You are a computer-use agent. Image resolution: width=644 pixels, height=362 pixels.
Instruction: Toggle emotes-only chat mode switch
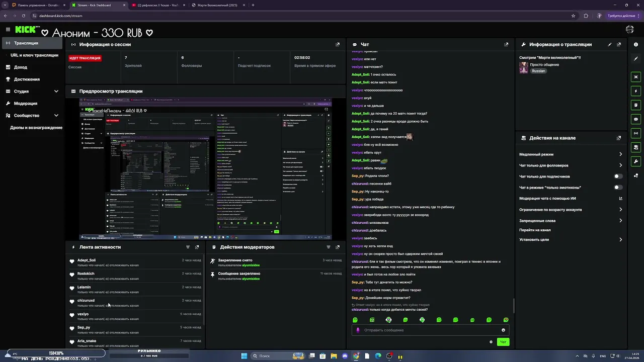pyautogui.click(x=618, y=188)
